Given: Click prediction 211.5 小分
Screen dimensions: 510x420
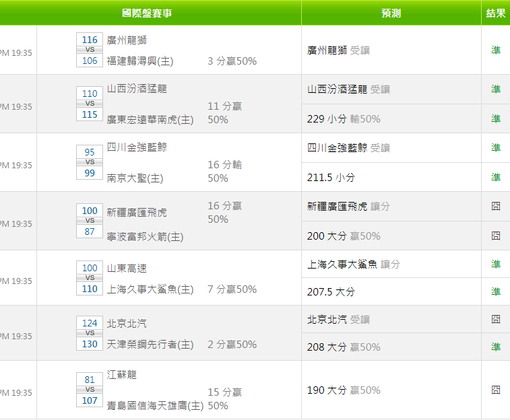Looking at the screenshot, I should tap(331, 177).
